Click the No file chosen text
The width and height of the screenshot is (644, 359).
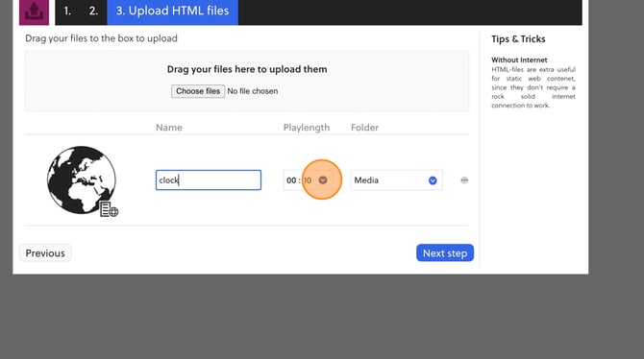[253, 91]
